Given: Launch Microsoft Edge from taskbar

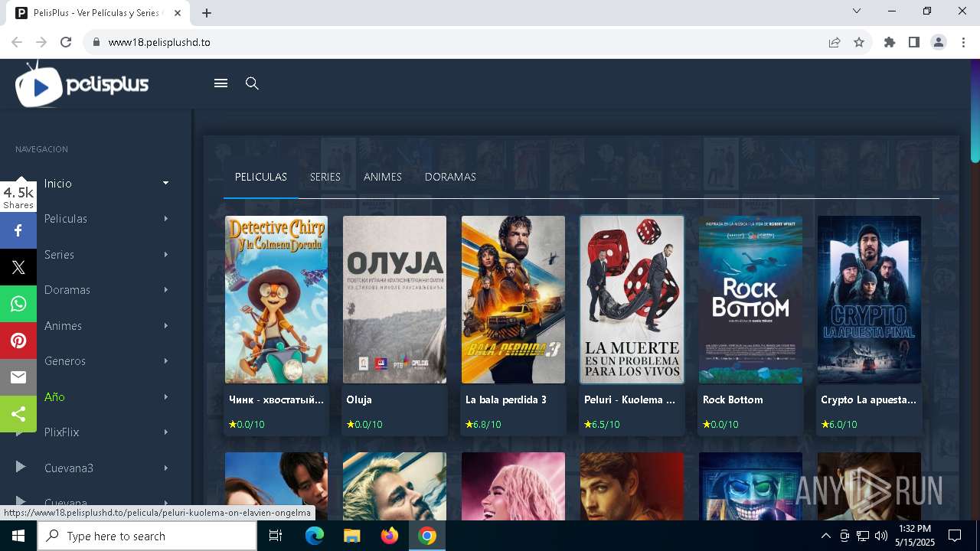Looking at the screenshot, I should coord(315,536).
